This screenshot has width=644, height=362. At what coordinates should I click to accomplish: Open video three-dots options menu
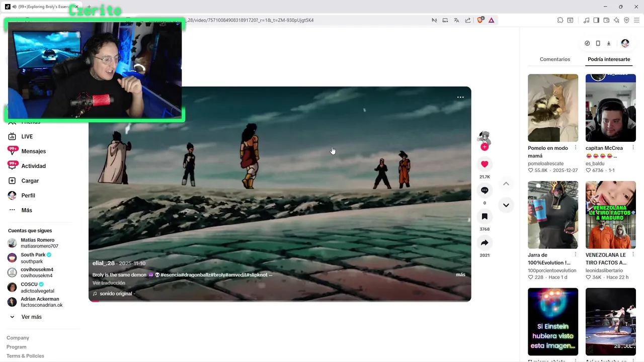tap(460, 97)
